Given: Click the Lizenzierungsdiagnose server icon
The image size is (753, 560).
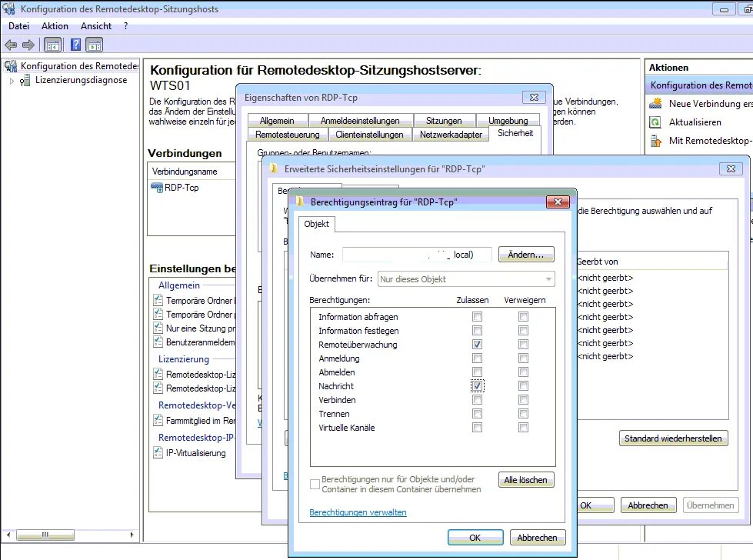Looking at the screenshot, I should pyautogui.click(x=25, y=79).
